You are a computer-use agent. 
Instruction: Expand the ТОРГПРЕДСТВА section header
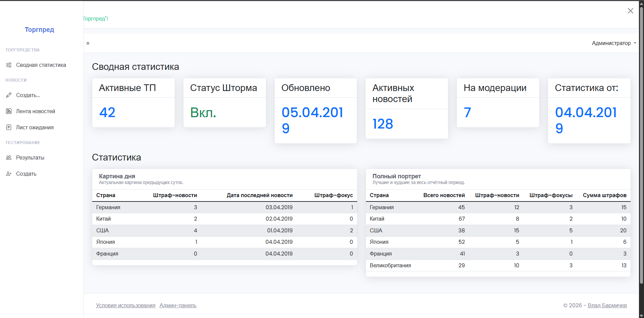[x=22, y=50]
